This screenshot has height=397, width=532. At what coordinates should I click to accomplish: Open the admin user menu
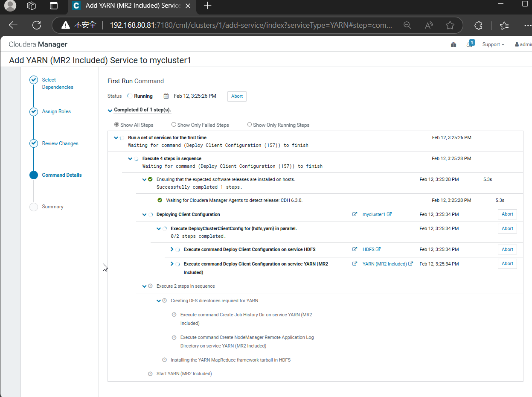point(523,44)
